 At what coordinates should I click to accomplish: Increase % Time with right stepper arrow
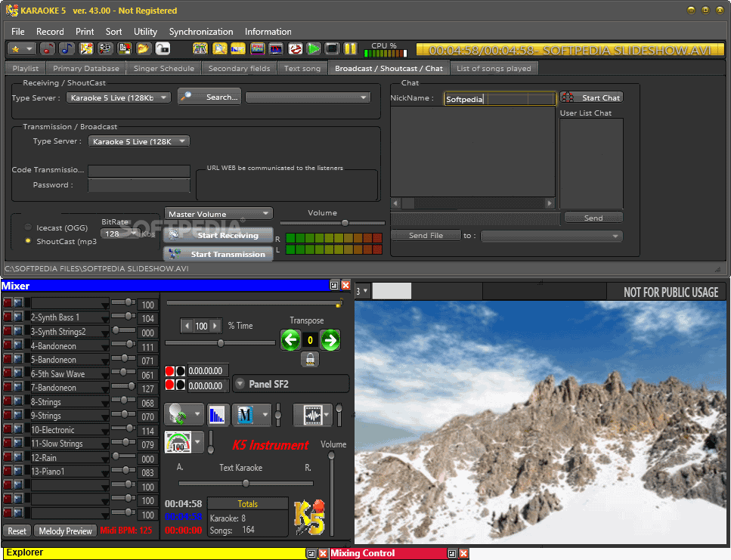[x=215, y=326]
